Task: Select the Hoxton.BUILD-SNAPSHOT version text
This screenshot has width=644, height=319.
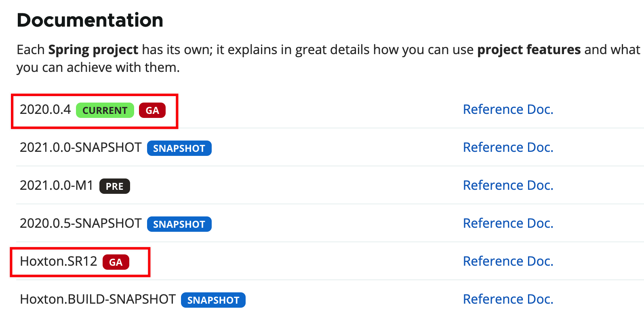Action: (x=98, y=299)
